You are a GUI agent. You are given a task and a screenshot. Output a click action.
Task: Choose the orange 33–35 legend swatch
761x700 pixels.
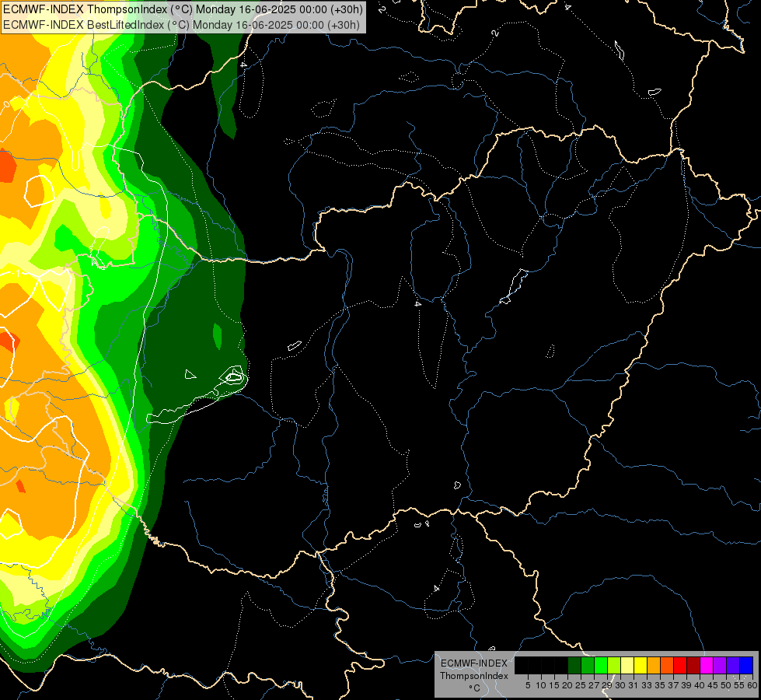tap(654, 665)
